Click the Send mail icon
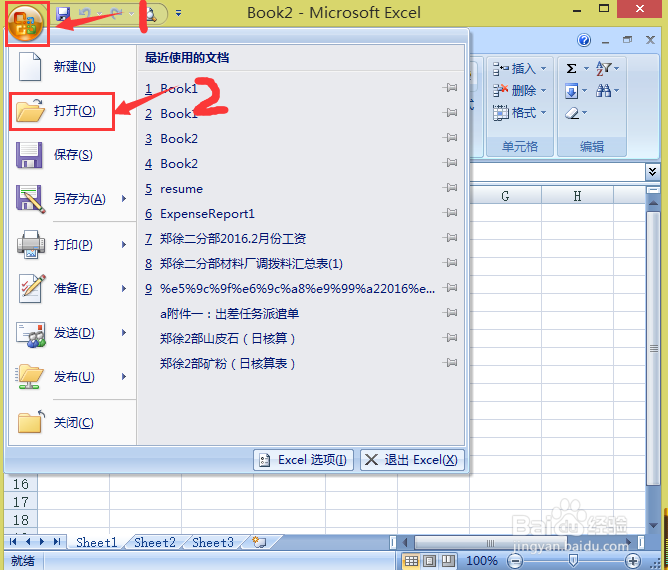This screenshot has width=668, height=570. click(31, 334)
